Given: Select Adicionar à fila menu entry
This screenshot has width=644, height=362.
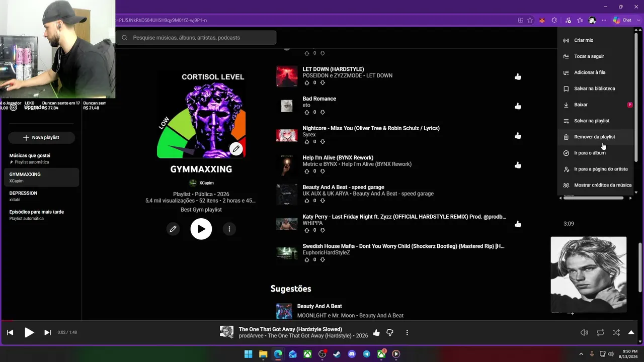Looking at the screenshot, I should coord(595,72).
